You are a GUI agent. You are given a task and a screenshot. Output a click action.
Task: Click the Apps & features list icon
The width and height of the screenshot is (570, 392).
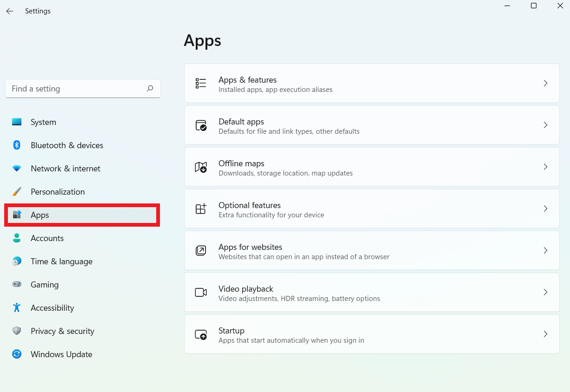[x=201, y=83]
